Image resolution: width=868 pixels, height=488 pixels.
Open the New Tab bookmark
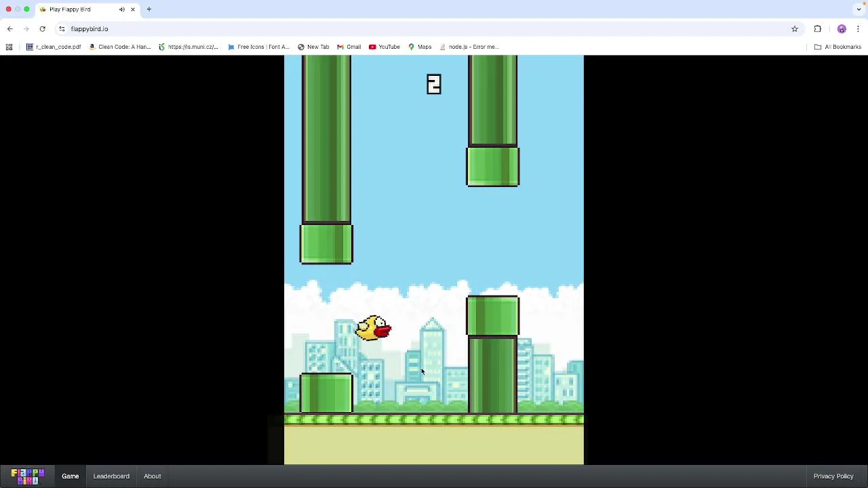[x=313, y=47]
